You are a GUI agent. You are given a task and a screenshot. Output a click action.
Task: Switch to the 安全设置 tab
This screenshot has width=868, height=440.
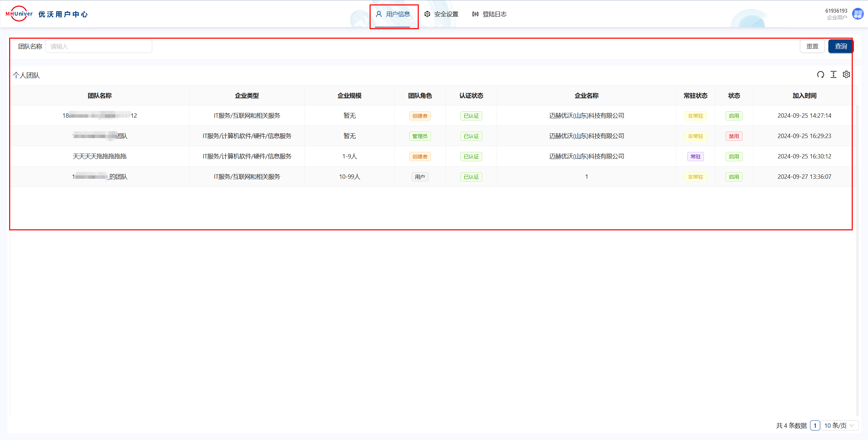click(x=446, y=14)
